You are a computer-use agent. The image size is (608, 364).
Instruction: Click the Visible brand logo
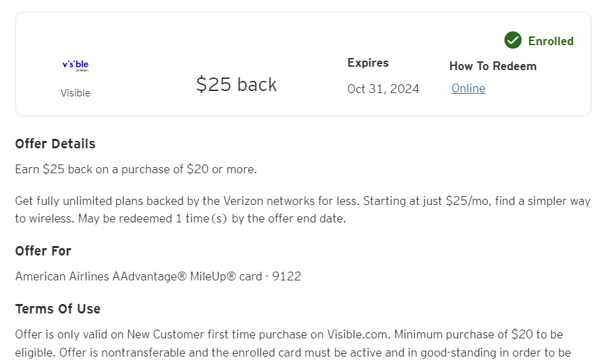pyautogui.click(x=76, y=65)
